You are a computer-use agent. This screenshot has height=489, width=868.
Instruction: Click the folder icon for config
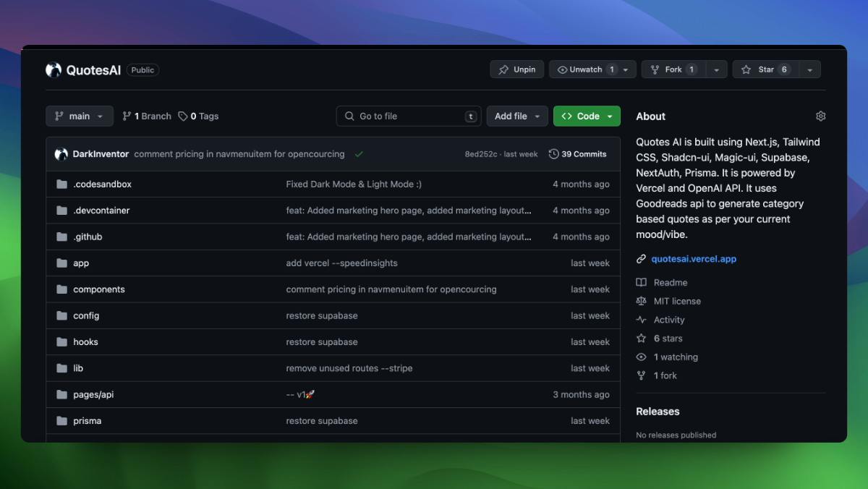(61, 316)
